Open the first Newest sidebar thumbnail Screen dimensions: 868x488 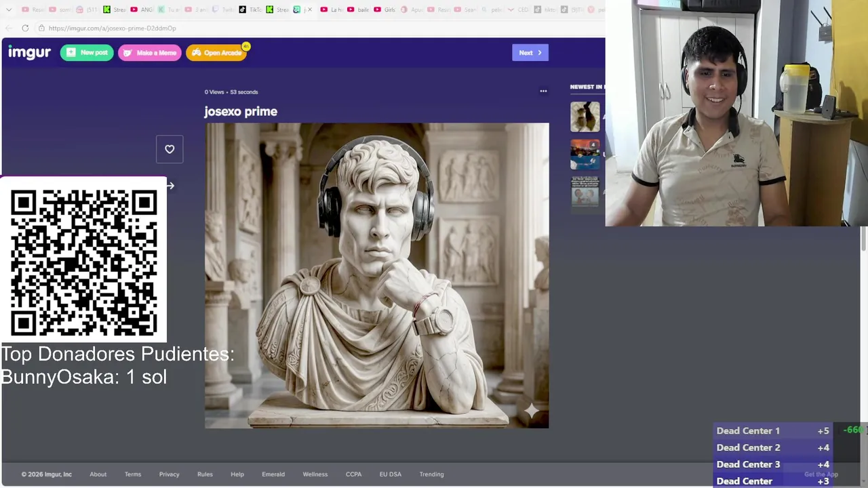click(585, 117)
